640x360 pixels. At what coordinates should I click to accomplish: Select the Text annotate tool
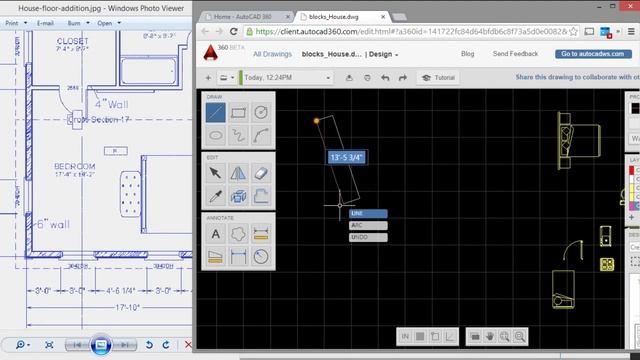pyautogui.click(x=216, y=234)
